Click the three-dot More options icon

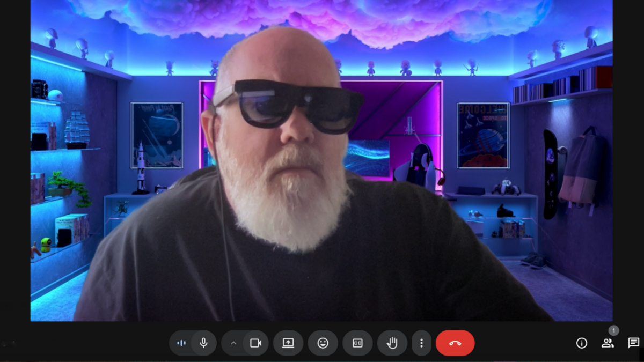[422, 343]
